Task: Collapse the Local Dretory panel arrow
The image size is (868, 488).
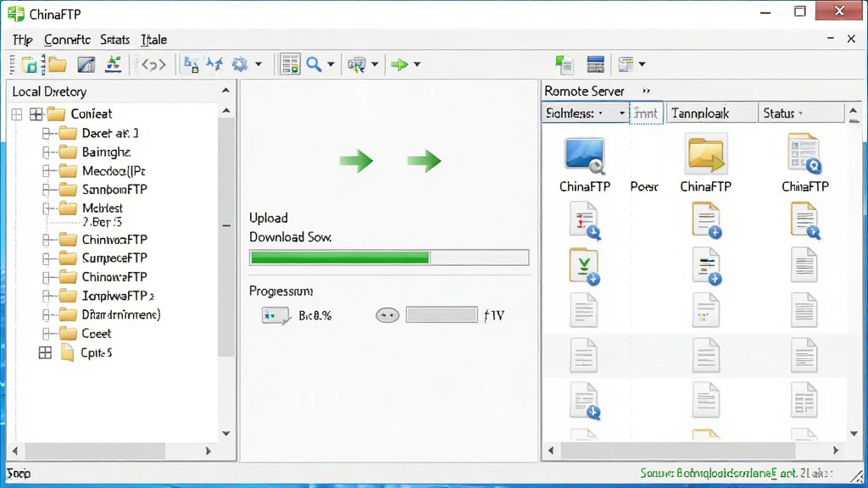Action: click(x=225, y=91)
